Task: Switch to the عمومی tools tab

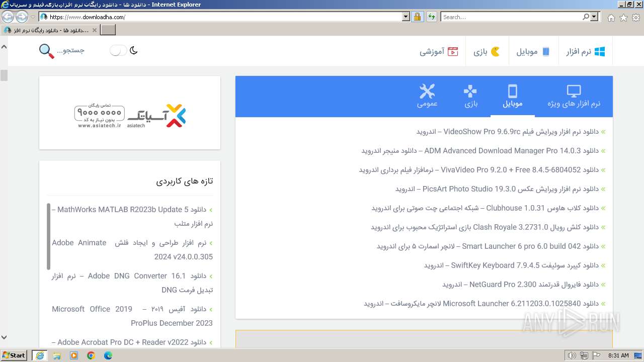Action: pyautogui.click(x=427, y=97)
